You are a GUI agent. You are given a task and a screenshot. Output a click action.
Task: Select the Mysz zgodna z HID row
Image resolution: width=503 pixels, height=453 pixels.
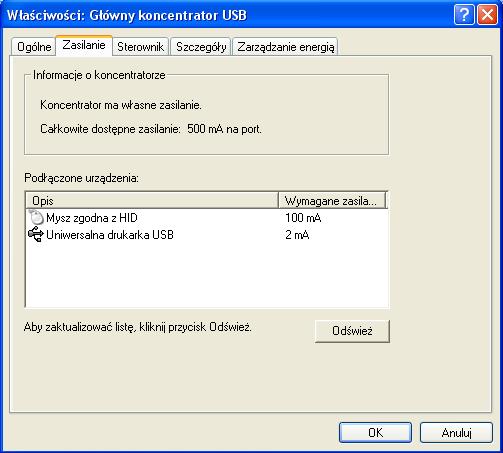click(x=207, y=218)
